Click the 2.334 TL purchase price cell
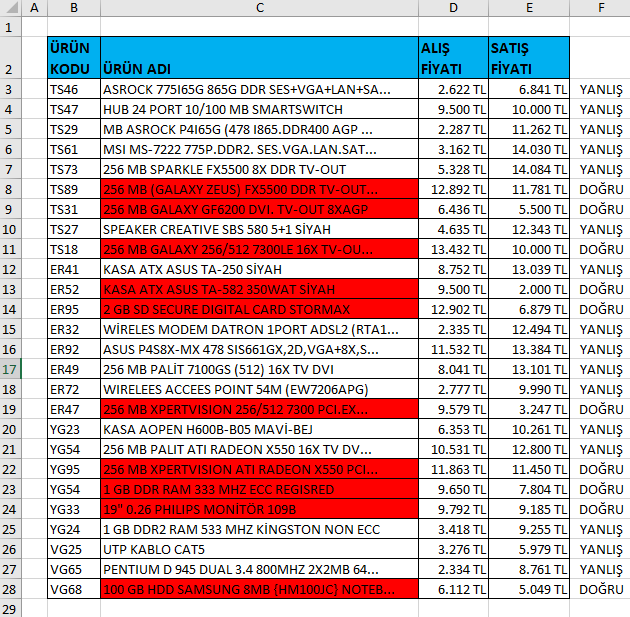Viewport: 630px width, 617px height. tap(454, 569)
